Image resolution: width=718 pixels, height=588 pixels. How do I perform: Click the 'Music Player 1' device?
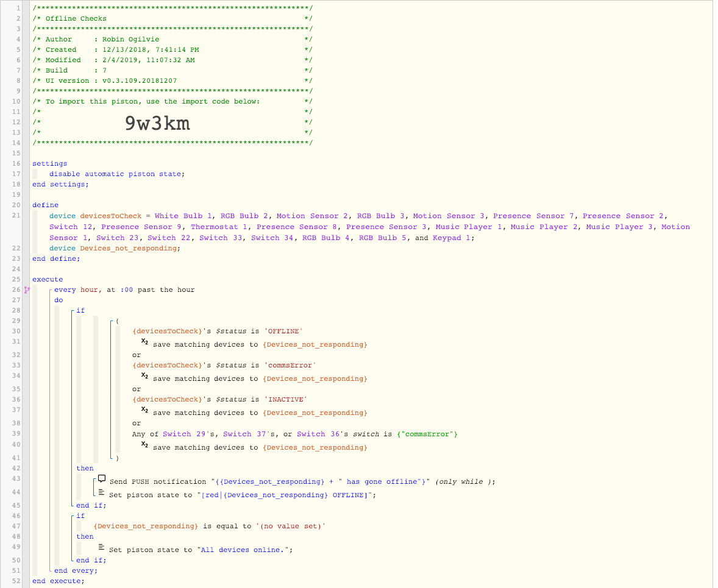469,227
